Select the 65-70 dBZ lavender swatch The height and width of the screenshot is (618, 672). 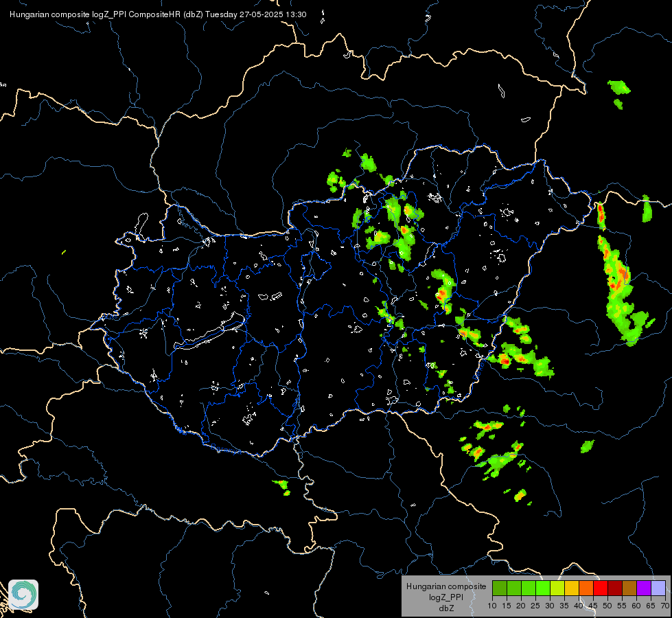tap(658, 588)
